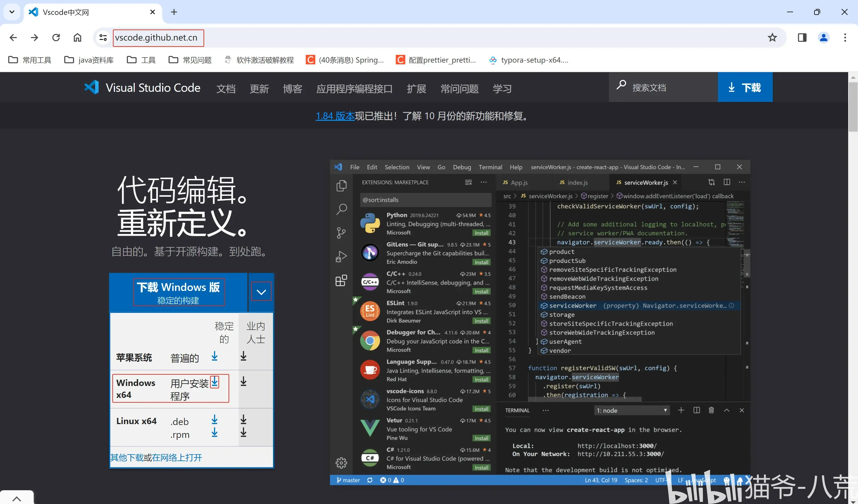The width and height of the screenshot is (858, 504).
Task: Download Linux .deb stable package
Action: [215, 420]
